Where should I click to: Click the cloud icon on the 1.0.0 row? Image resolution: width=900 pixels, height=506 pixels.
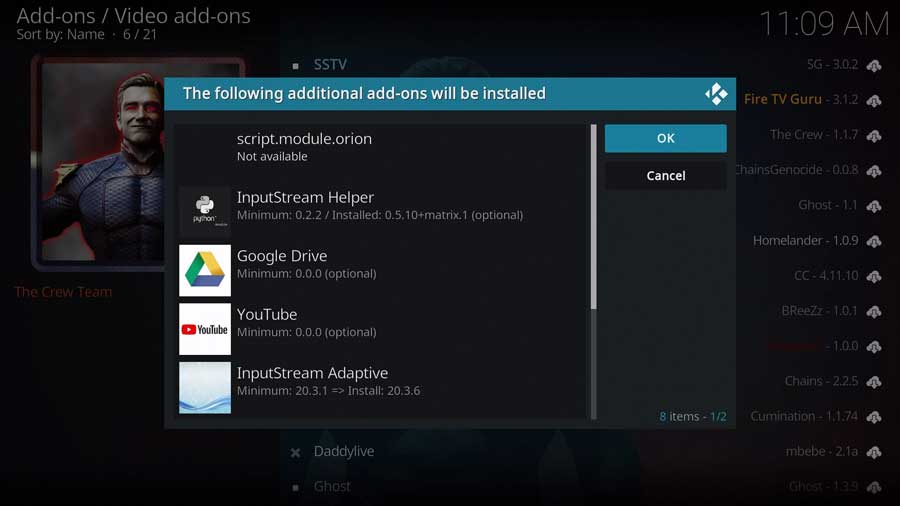coord(874,347)
